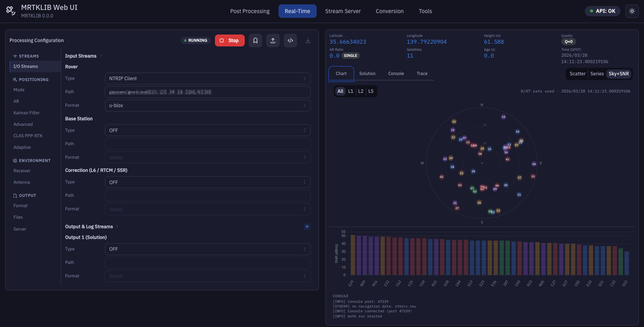Open the Stream Server tab
Viewport: 644px width, 327px height.
(343, 11)
